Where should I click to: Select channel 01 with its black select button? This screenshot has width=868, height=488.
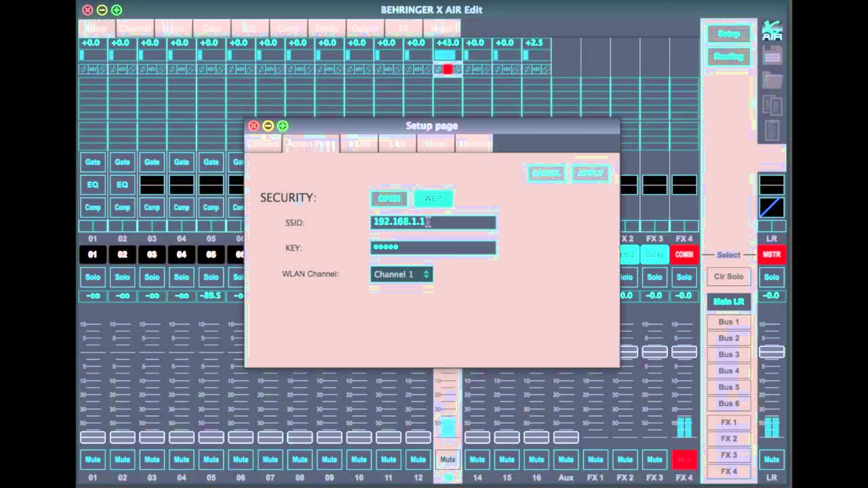click(x=93, y=255)
